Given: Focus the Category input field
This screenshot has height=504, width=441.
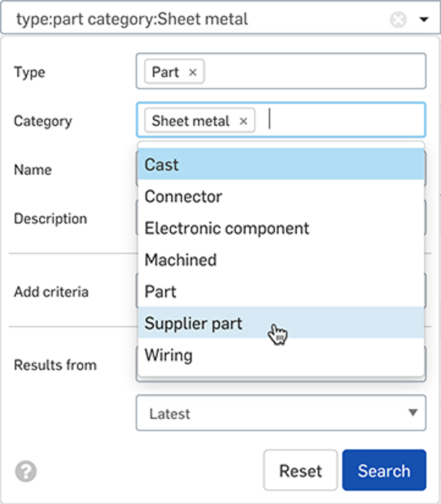Looking at the screenshot, I should [345, 120].
